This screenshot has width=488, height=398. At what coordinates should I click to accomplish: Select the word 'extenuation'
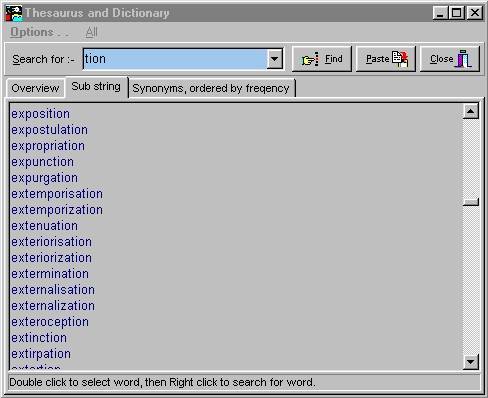pyautogui.click(x=44, y=226)
